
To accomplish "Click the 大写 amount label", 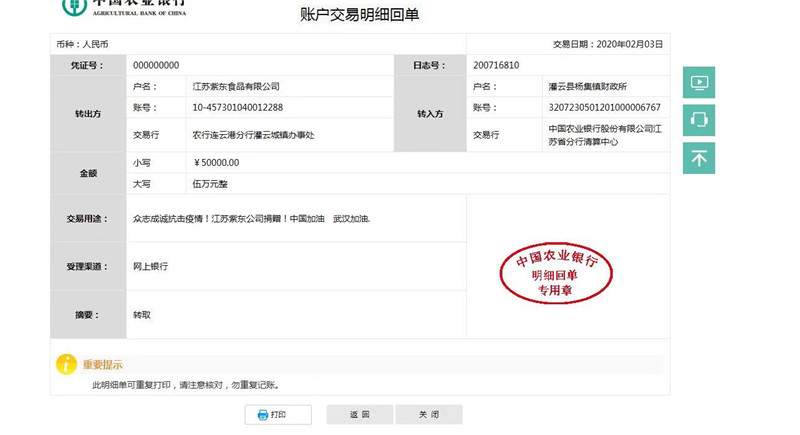I will [142, 184].
